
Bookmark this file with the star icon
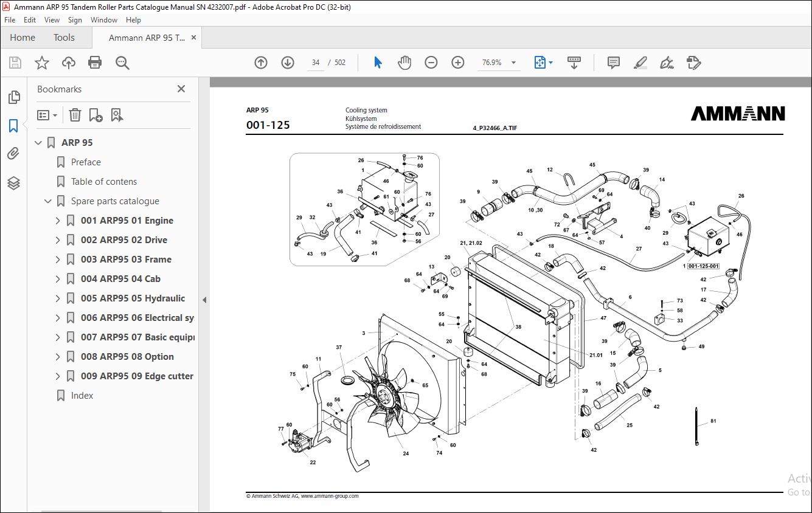(x=41, y=63)
